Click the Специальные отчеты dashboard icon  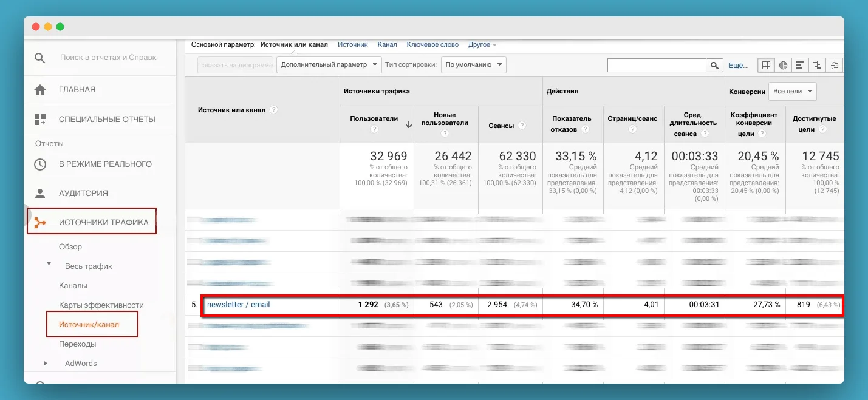tap(40, 120)
